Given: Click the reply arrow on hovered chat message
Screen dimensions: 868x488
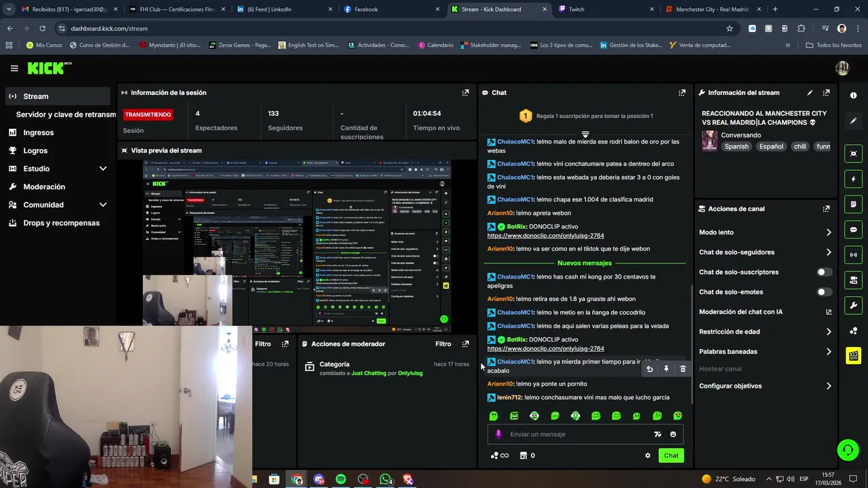Looking at the screenshot, I should pos(650,369).
